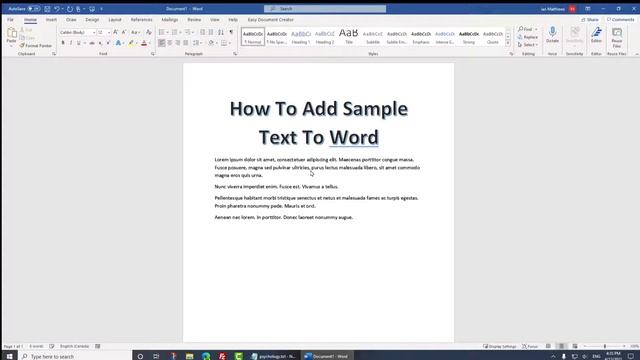The image size is (640, 360).
Task: Toggle Underline formatting
Action: [x=79, y=43]
